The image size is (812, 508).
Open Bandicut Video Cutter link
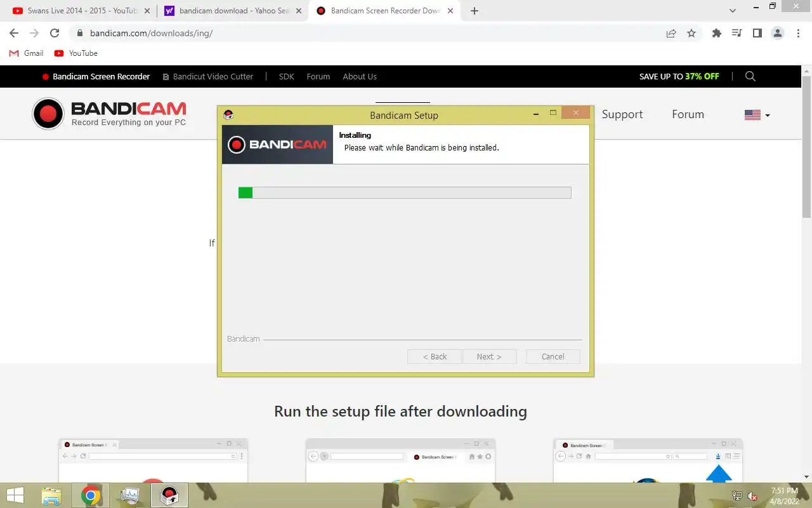[x=208, y=76]
